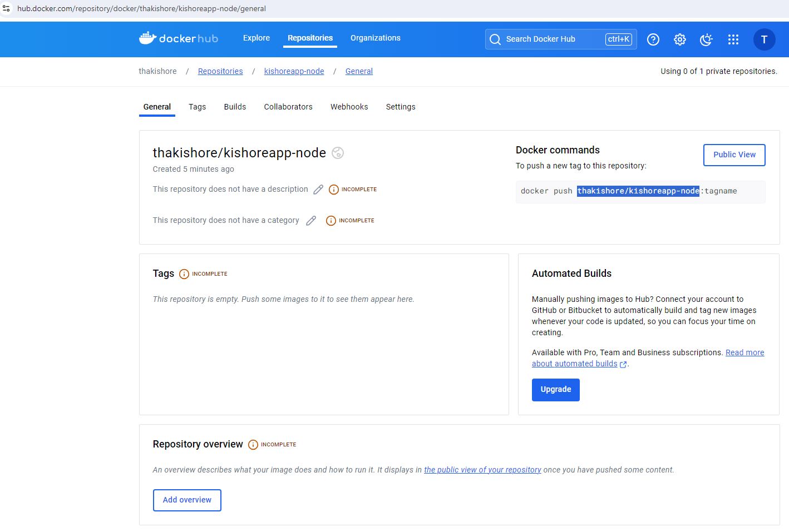The height and width of the screenshot is (532, 789).
Task: Open the help question mark icon
Action: 653,39
